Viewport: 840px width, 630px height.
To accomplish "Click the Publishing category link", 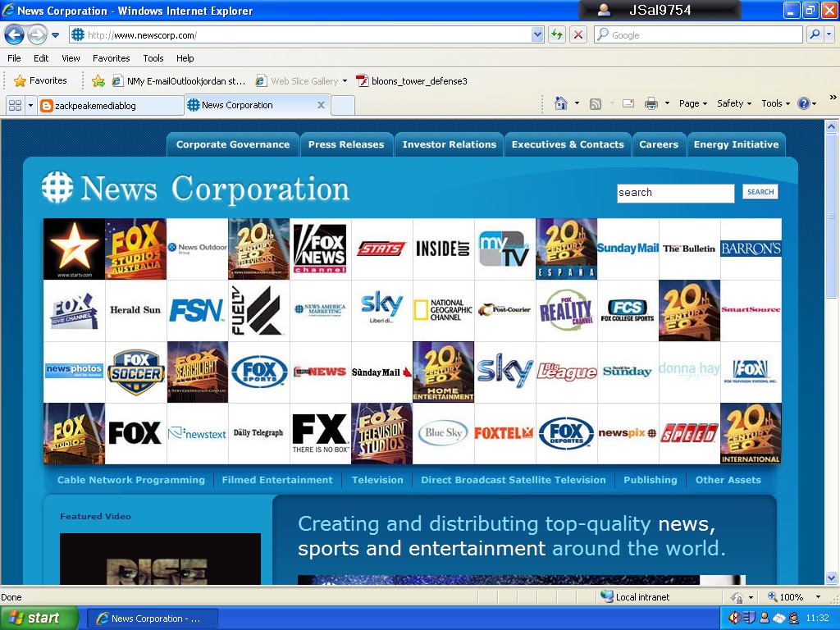I will 650,480.
